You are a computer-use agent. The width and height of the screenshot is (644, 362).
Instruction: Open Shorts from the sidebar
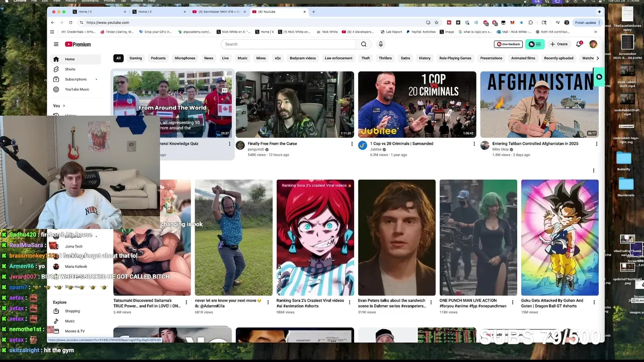[x=76, y=69]
